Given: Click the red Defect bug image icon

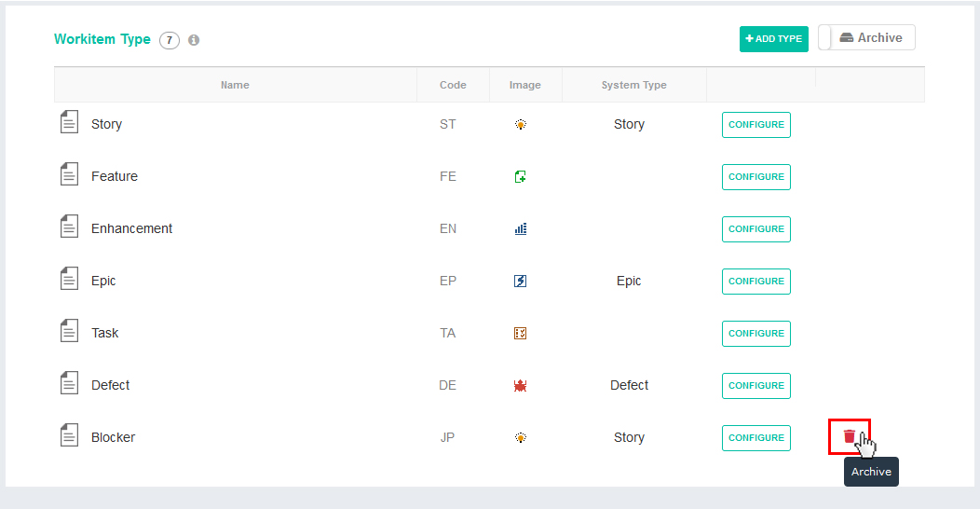Looking at the screenshot, I should [x=520, y=385].
